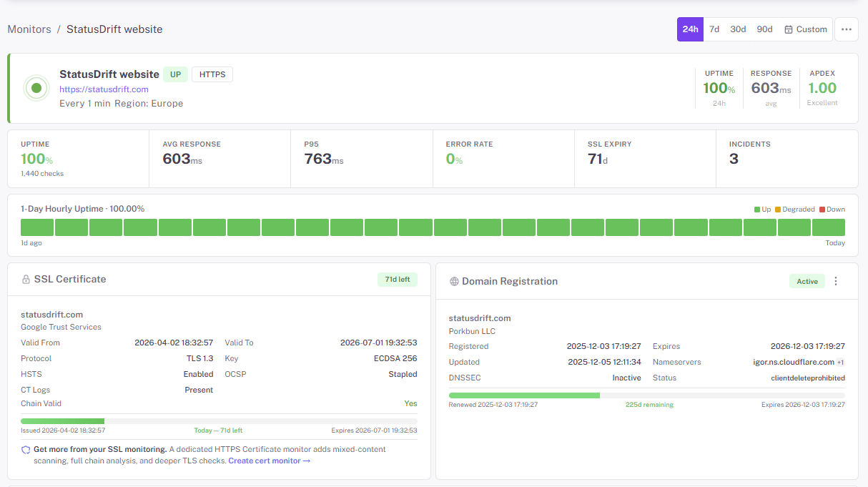Click the green Up legend swatch
The image size is (868, 487).
click(x=757, y=210)
